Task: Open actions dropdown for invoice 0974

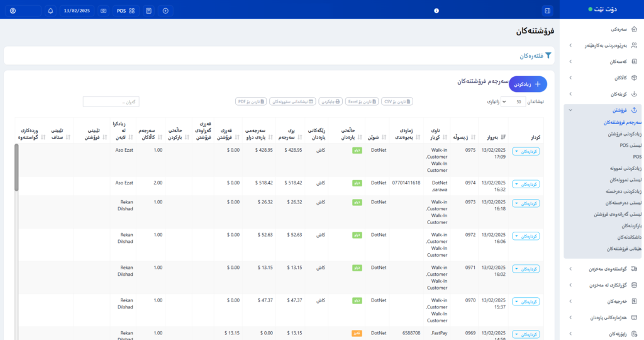Action: pos(526,184)
